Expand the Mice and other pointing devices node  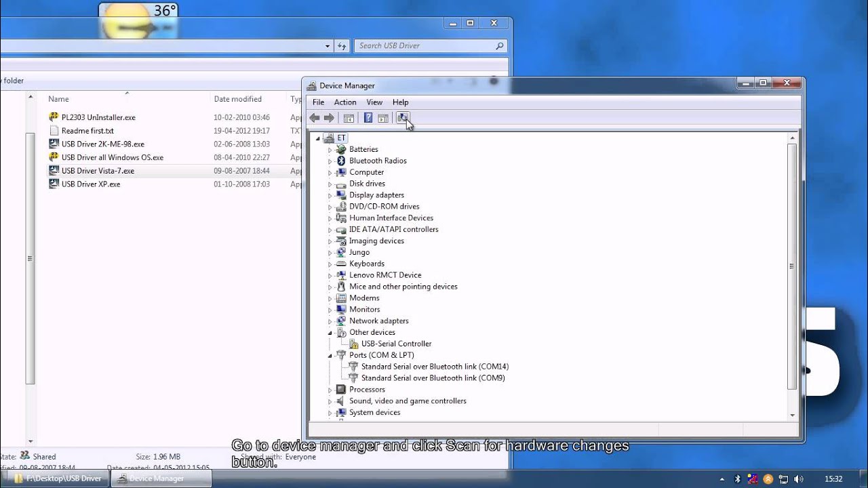[330, 287]
